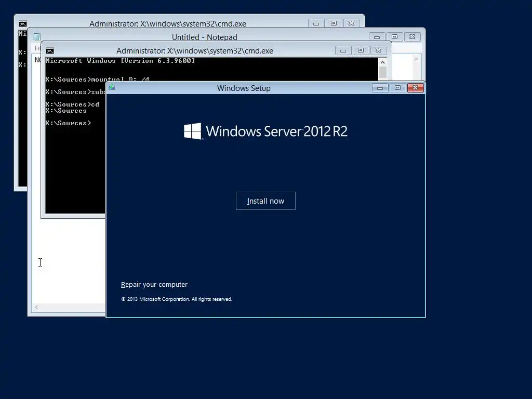532x399 pixels.
Task: Click the Untitled - Notepad title bar
Action: coord(205,37)
